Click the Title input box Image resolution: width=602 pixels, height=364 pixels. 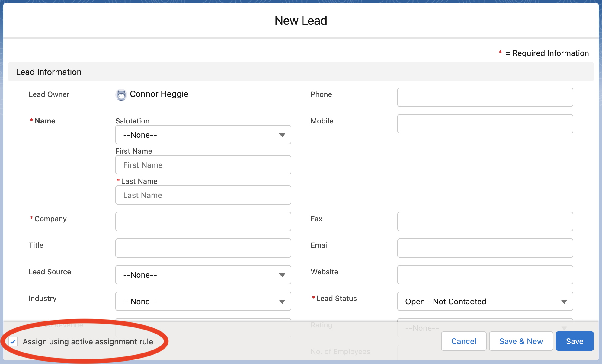point(203,248)
